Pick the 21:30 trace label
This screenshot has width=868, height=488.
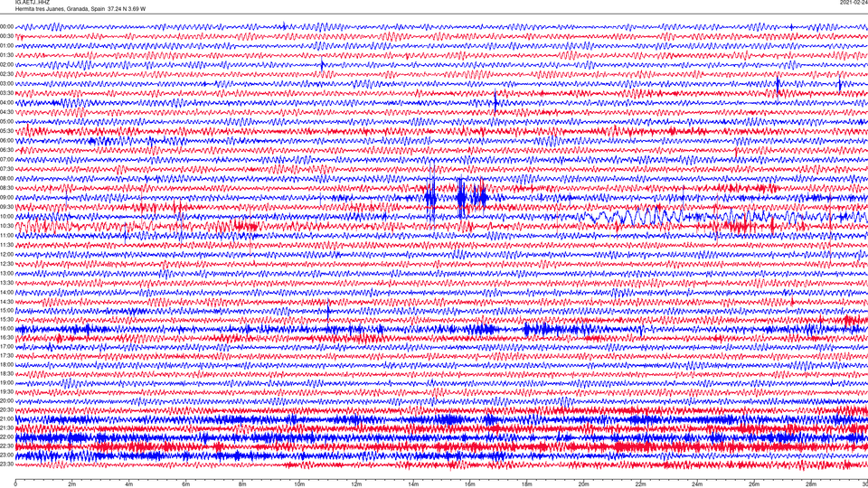click(6, 427)
